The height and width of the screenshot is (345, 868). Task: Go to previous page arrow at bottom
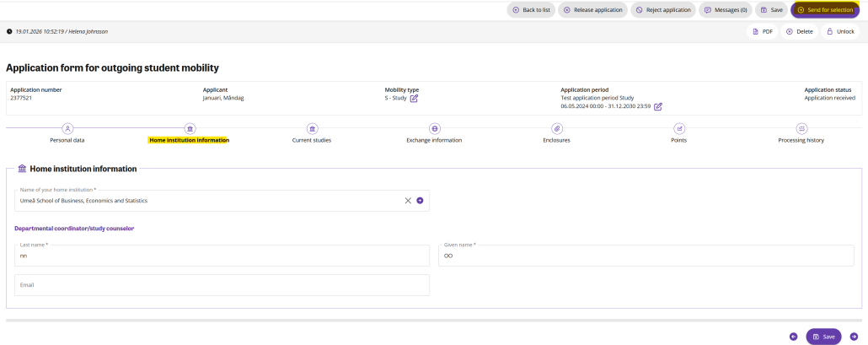click(793, 337)
